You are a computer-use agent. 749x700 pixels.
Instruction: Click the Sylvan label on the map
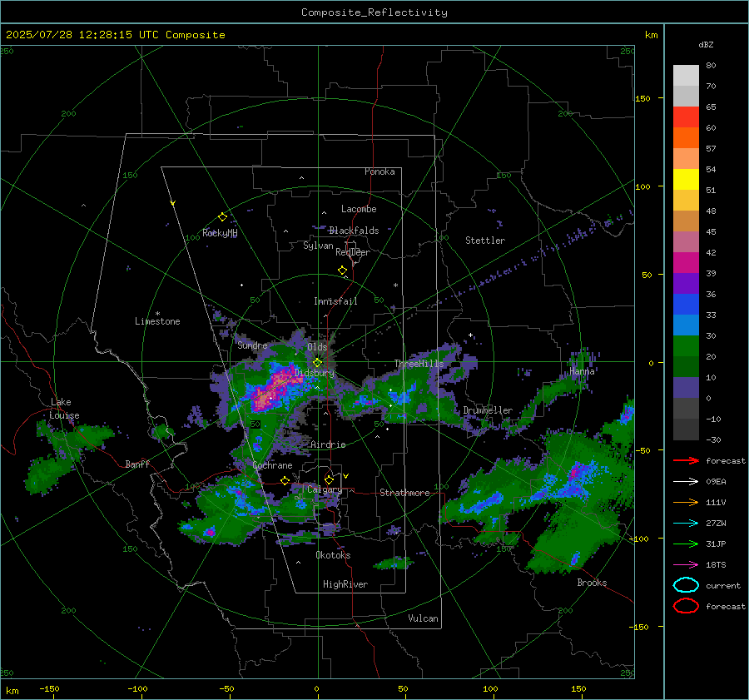click(318, 246)
